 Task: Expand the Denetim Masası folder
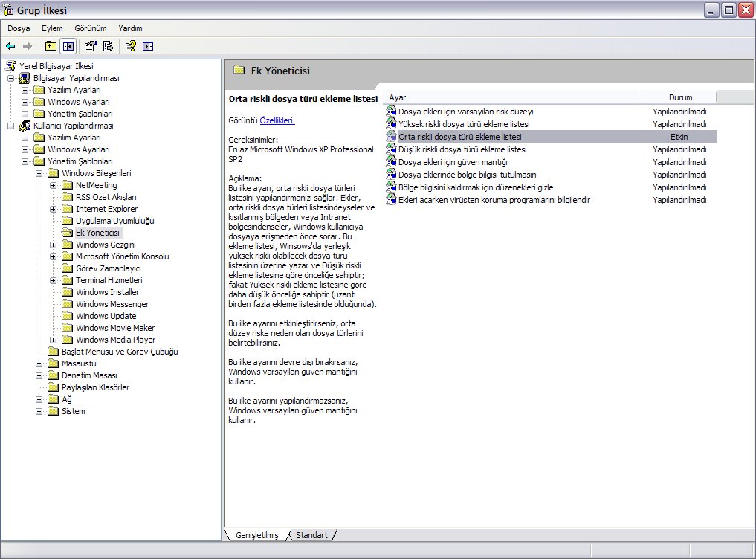39,375
